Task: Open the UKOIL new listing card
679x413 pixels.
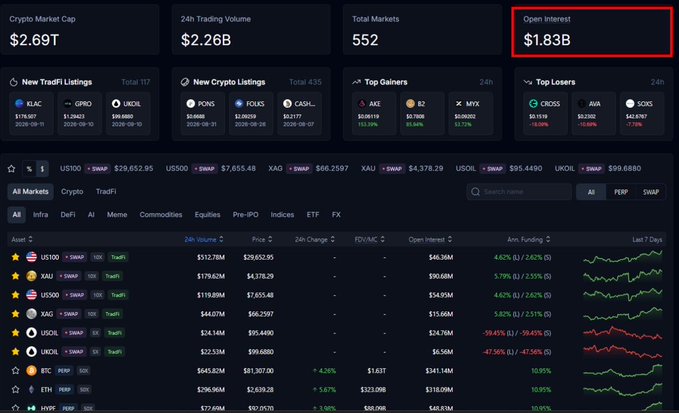Action: [x=128, y=113]
